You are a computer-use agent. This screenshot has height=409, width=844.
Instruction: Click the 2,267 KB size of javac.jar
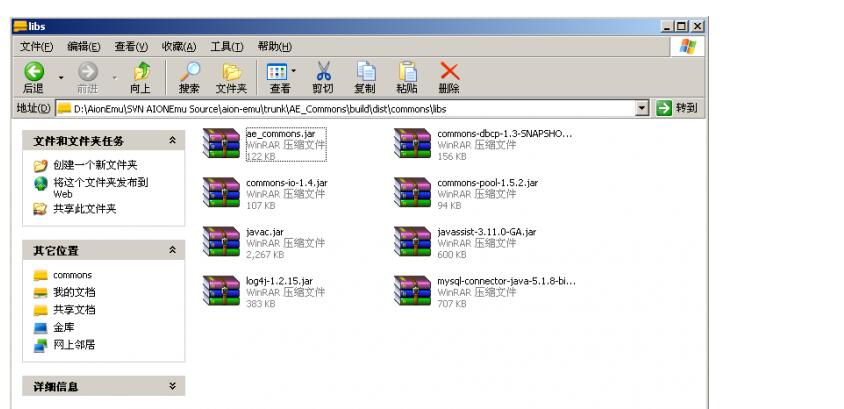pos(265,255)
